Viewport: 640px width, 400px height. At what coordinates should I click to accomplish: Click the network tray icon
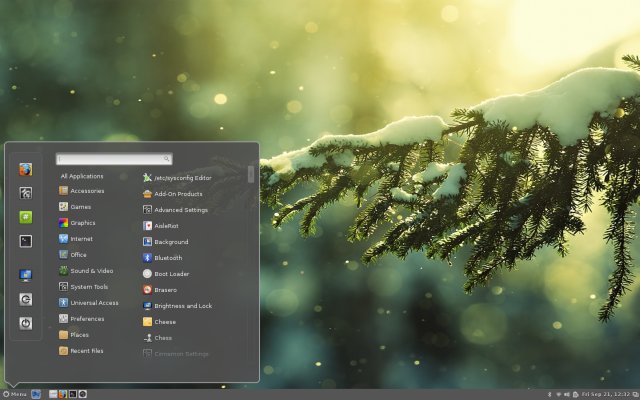pyautogui.click(x=558, y=395)
